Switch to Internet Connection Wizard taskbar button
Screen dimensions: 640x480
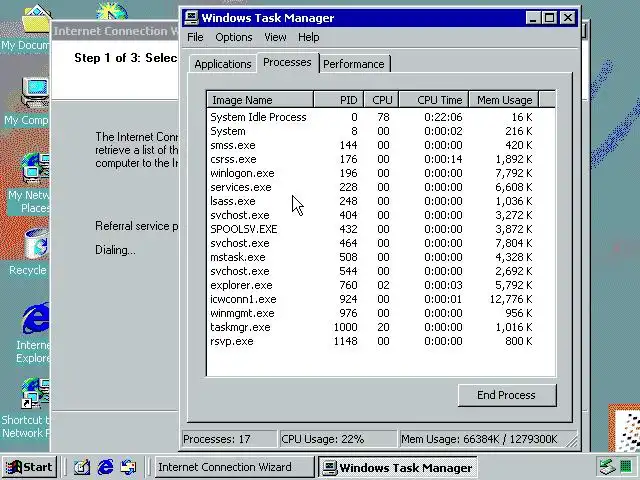tap(234, 467)
